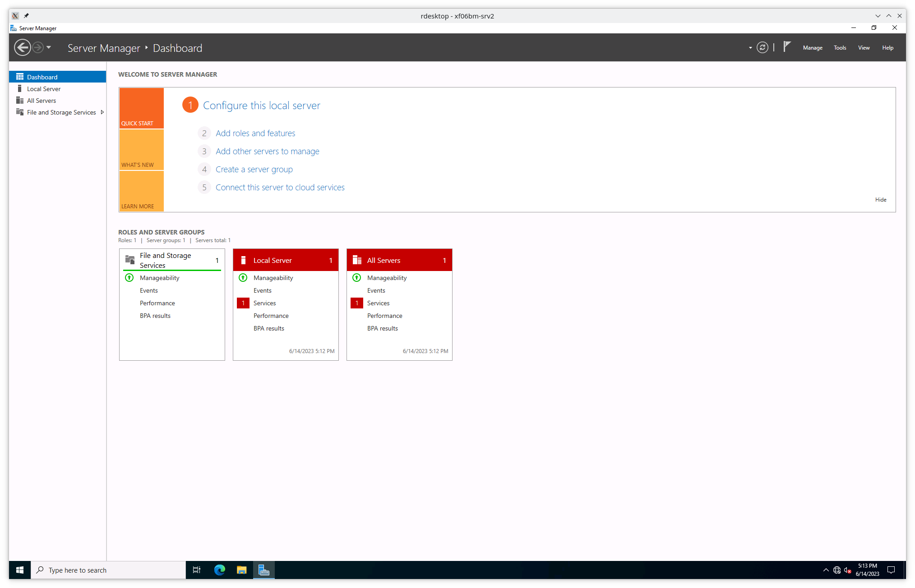This screenshot has width=915, height=588.
Task: Open the Help menu
Action: [x=887, y=48]
